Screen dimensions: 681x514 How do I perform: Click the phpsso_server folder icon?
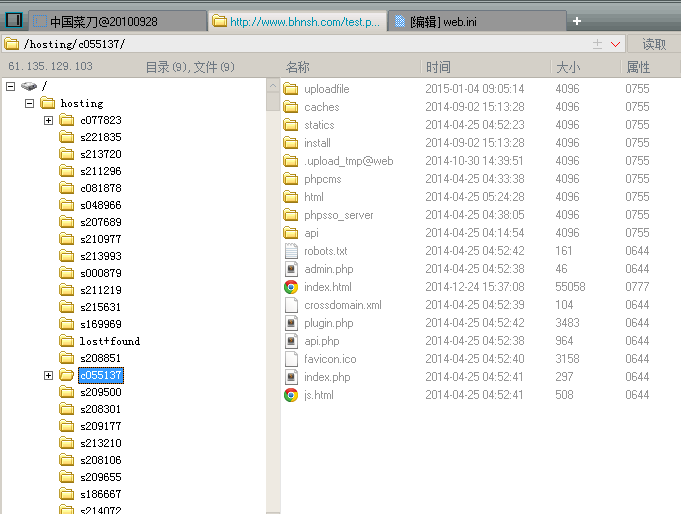(x=291, y=215)
